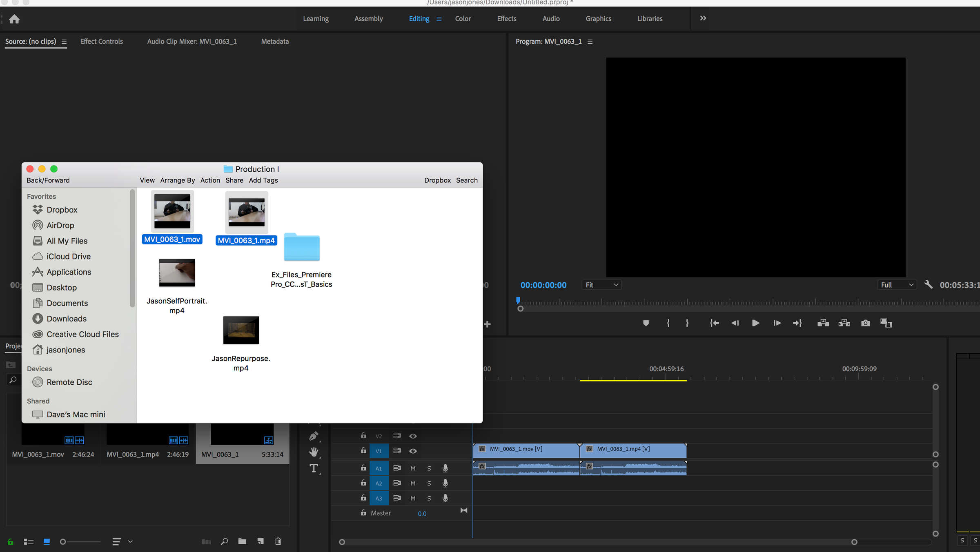Screen dimensions: 980x552
Task: Click the Home icon in Premiere
Action: (14, 19)
